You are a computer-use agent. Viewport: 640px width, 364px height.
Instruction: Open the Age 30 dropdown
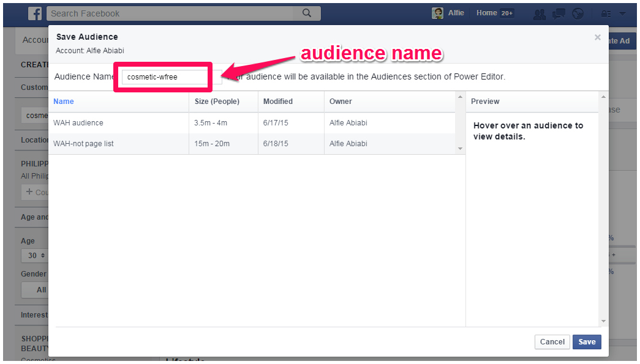pos(34,256)
